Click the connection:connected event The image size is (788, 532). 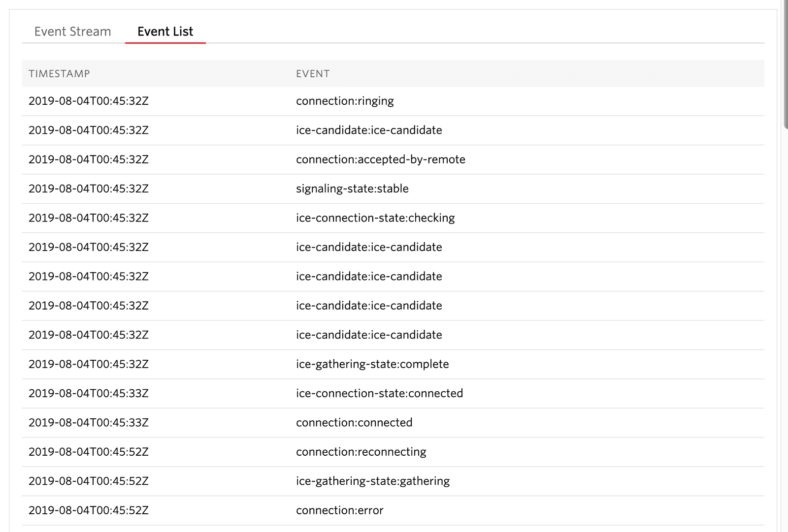(x=354, y=422)
